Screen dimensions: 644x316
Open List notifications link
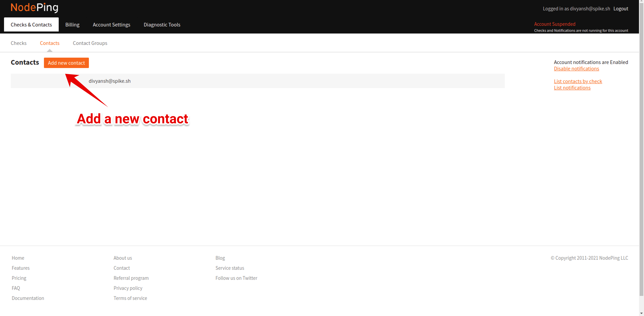(x=572, y=88)
